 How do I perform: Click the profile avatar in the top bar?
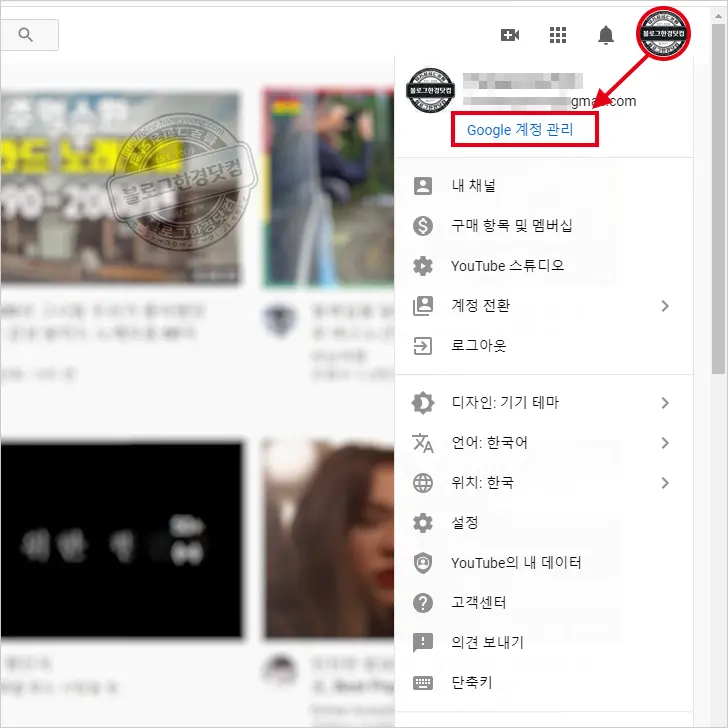pos(663,34)
